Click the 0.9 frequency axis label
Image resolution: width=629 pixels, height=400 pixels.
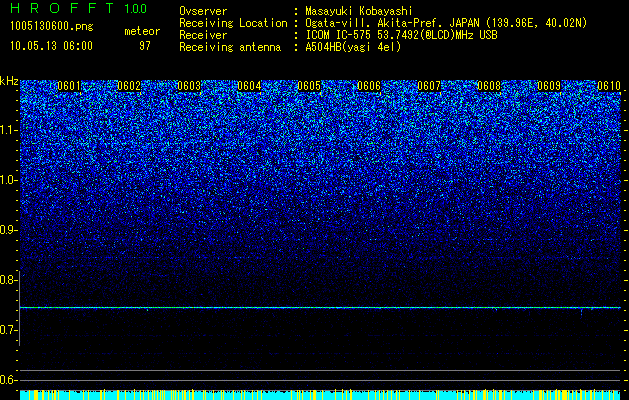[x=8, y=230]
